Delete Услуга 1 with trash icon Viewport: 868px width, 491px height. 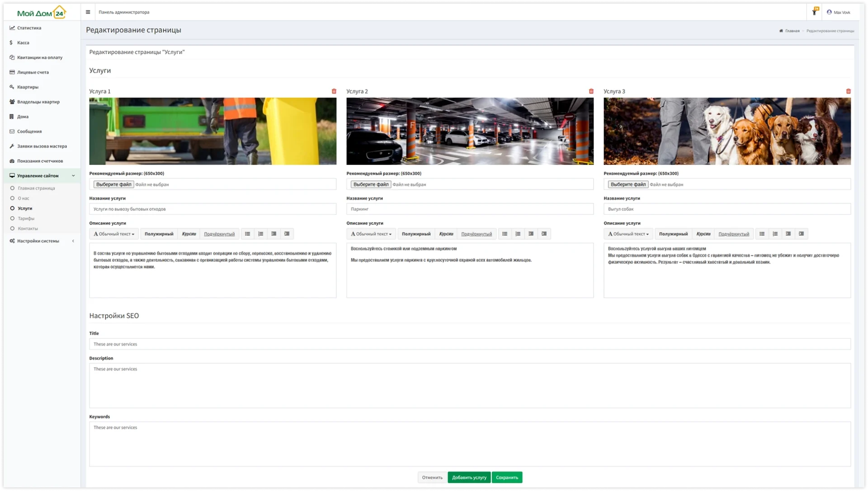coord(334,91)
